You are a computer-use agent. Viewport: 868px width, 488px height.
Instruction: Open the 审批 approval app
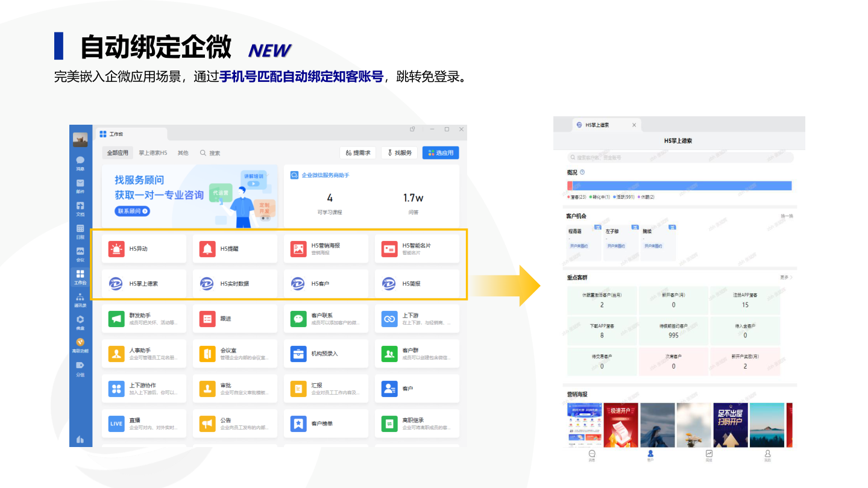tap(235, 389)
